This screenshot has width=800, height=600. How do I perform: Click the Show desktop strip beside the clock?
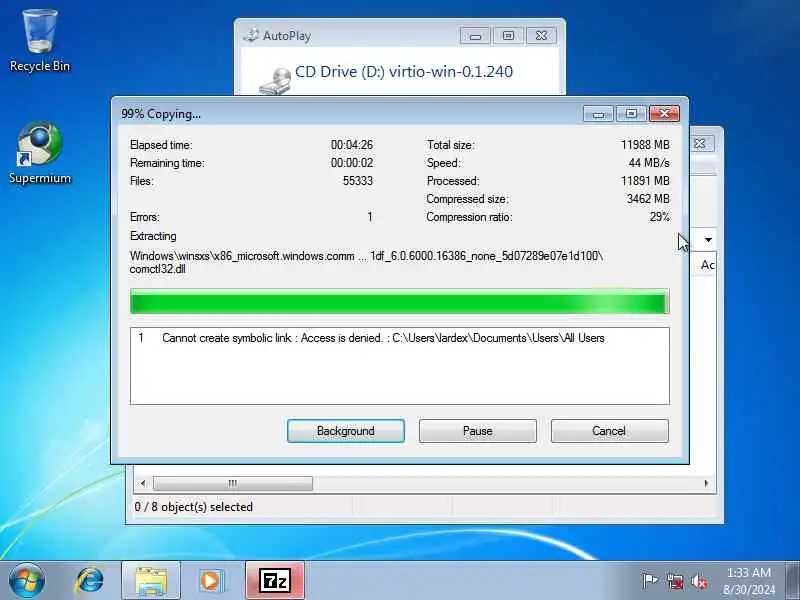point(792,581)
